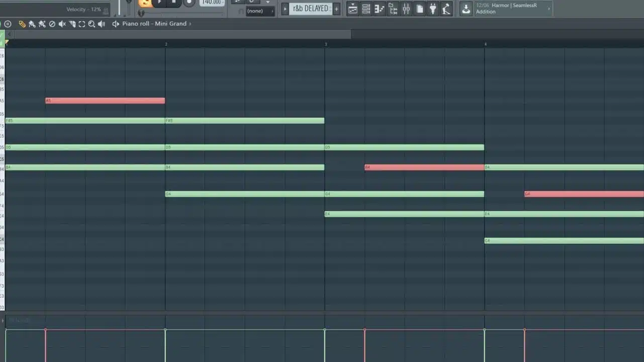The height and width of the screenshot is (362, 644).
Task: Open the r&b DELAYED pattern selector
Action: tap(310, 9)
